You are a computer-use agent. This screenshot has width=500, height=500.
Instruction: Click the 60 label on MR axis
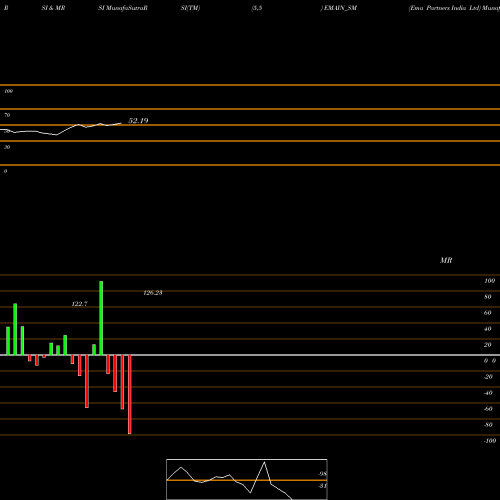[x=488, y=313]
